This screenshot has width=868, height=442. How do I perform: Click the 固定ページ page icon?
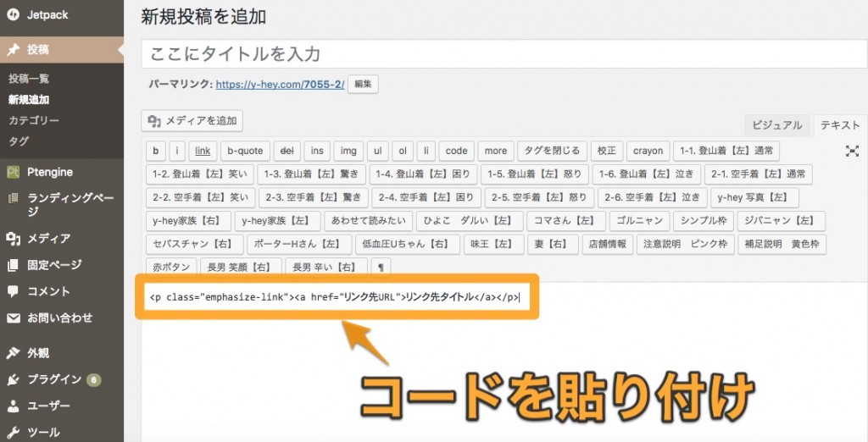[x=13, y=265]
